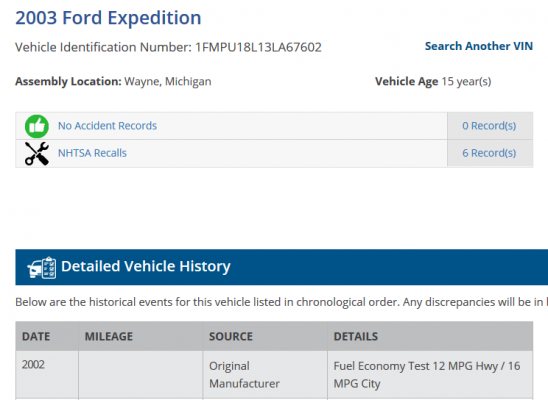Click the wrench and screwdriver recalls icon
Viewport: 548px width, 400px height.
(x=37, y=153)
